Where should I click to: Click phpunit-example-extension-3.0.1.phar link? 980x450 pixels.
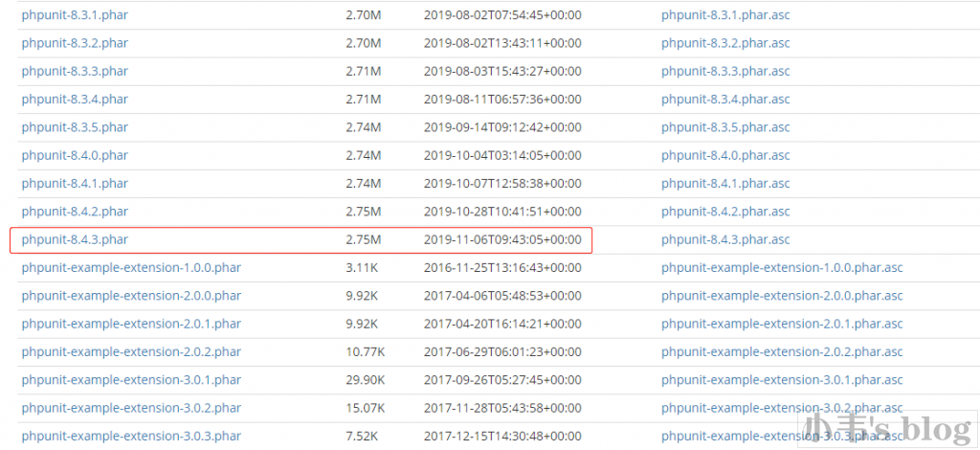coord(131,380)
